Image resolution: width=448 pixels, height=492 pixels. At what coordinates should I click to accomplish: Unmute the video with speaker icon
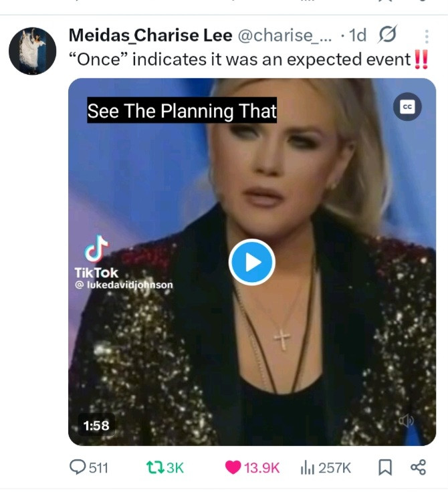[407, 420]
